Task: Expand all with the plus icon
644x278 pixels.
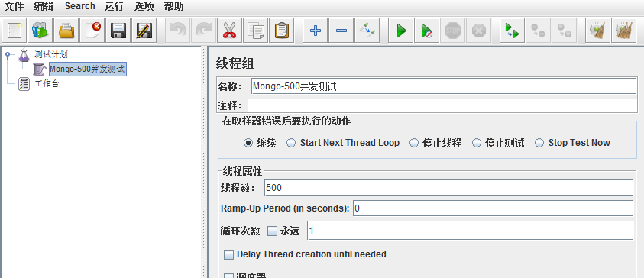Action: 315,31
